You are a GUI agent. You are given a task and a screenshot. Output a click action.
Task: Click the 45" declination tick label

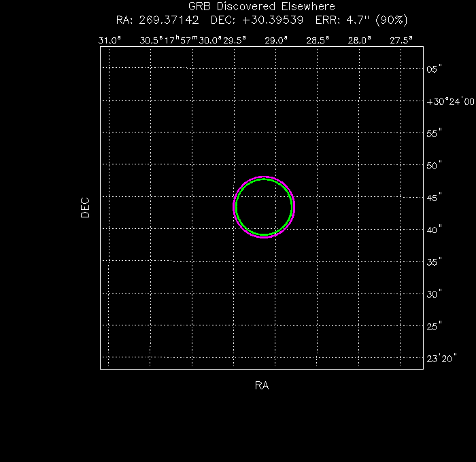pyautogui.click(x=435, y=198)
